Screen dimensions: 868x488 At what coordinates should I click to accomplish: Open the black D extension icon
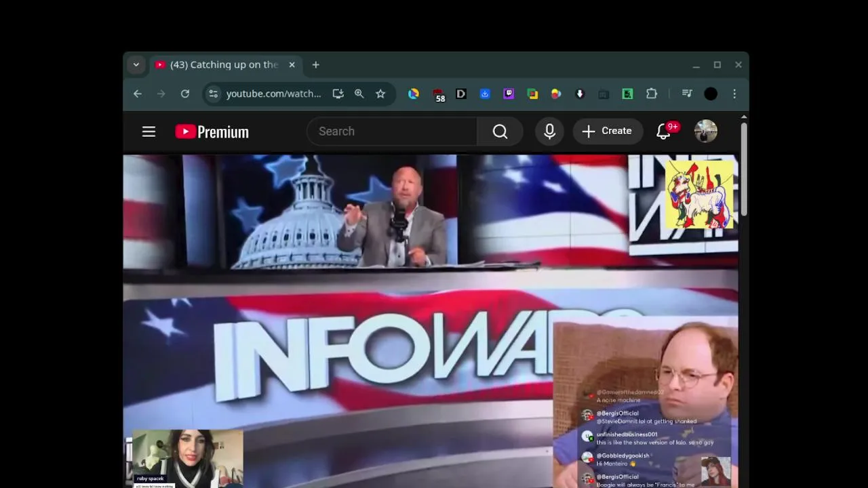coord(461,94)
